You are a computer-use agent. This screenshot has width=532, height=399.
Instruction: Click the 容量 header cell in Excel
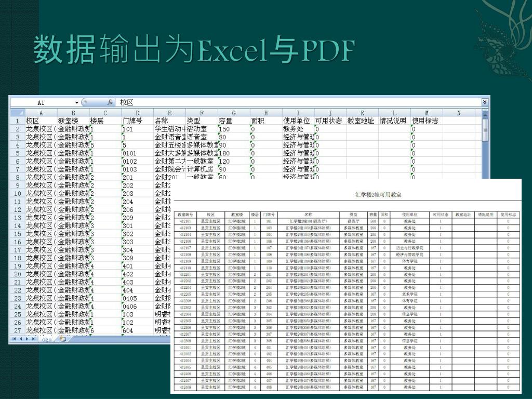[x=234, y=121]
